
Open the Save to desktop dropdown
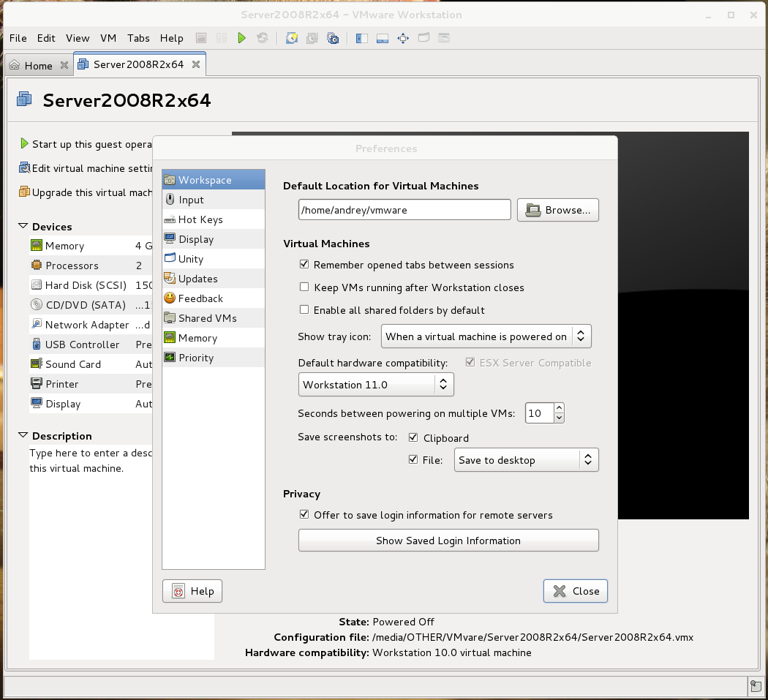[526, 460]
